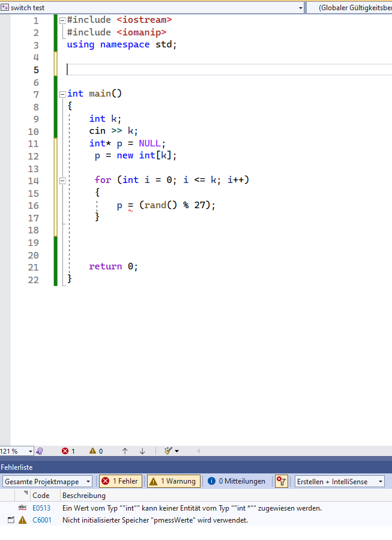This screenshot has width=392, height=540.
Task: Sort the error list by the Code column
Action: (41, 496)
